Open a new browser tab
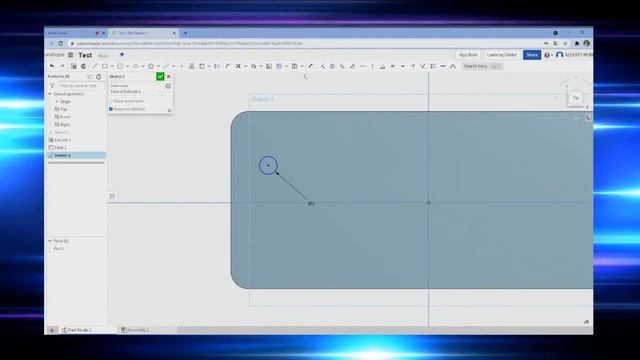This screenshot has height=360, width=640. point(185,33)
